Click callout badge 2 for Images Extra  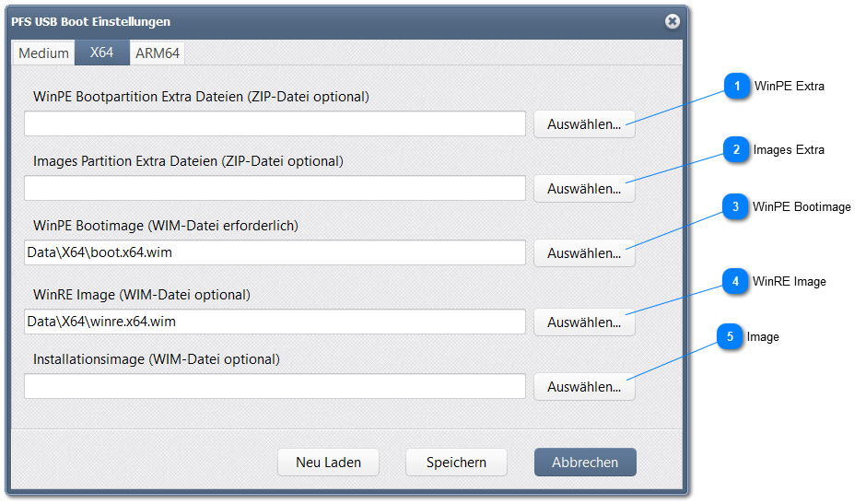point(736,149)
